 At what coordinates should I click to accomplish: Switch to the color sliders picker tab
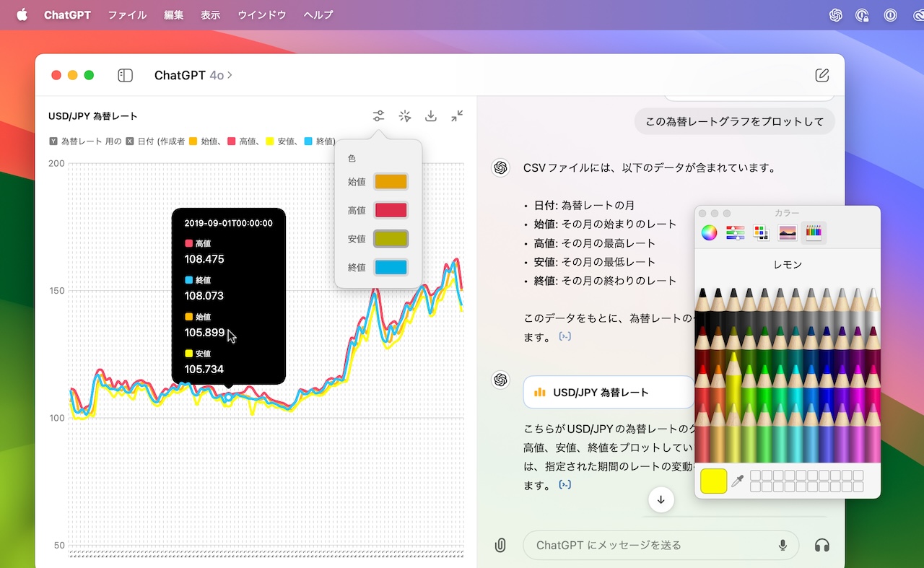[x=736, y=232]
